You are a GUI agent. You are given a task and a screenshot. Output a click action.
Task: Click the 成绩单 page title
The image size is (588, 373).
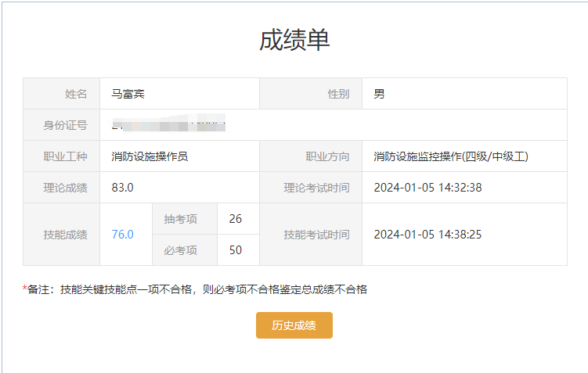pos(294,40)
